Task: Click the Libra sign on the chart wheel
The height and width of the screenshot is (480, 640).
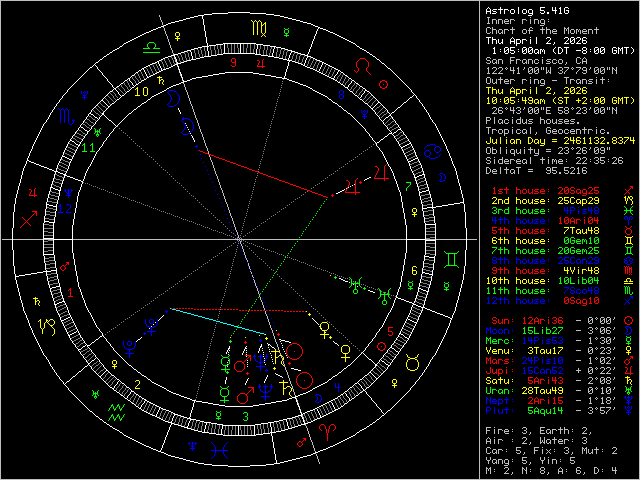Action: point(149,46)
